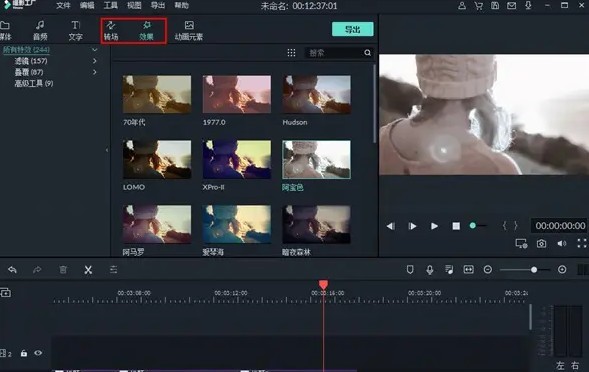Expand the 叠覆 (87) category
Image resolution: width=589 pixels, height=372 pixels.
tap(95, 72)
